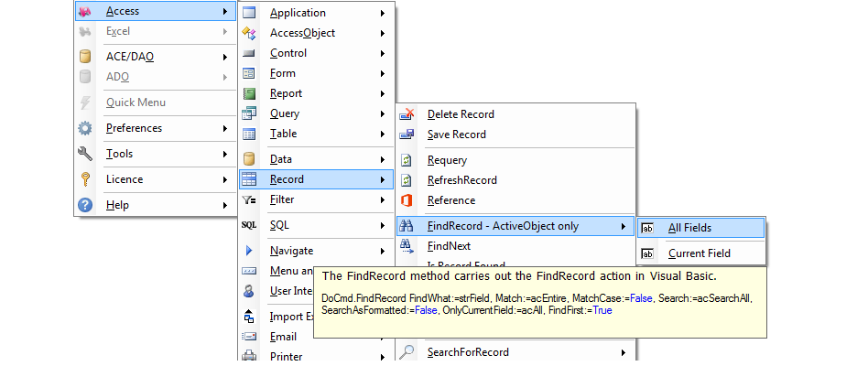Expand the SearchForRecord submenu arrow
The width and height of the screenshot is (868, 366).
624,352
